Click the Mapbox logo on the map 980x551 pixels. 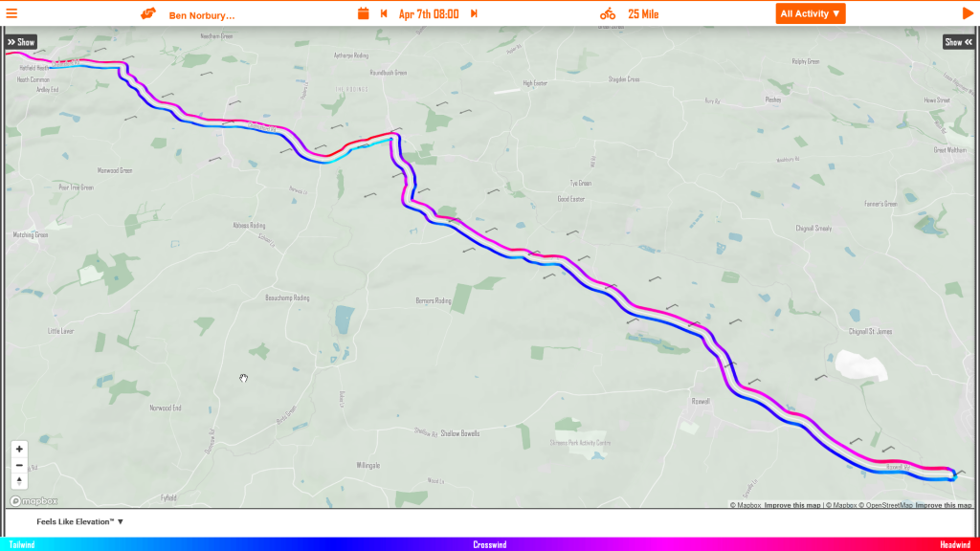click(33, 501)
